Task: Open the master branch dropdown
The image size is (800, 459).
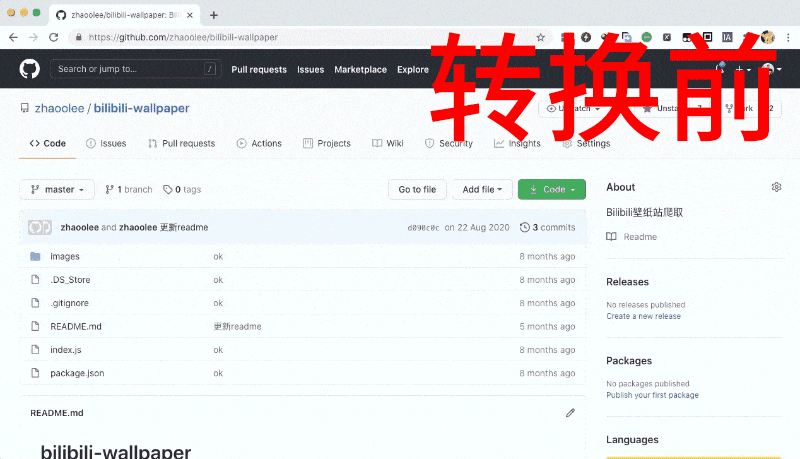Action: click(x=57, y=190)
